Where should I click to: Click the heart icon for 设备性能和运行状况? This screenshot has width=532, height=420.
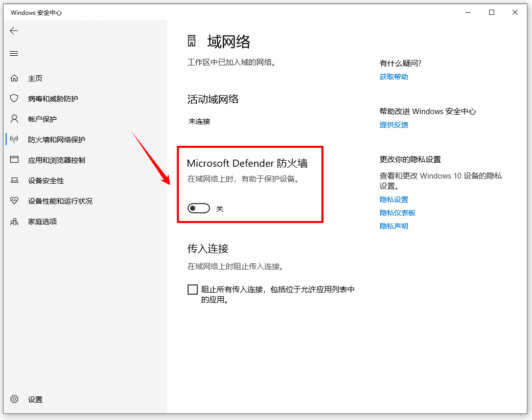click(14, 201)
